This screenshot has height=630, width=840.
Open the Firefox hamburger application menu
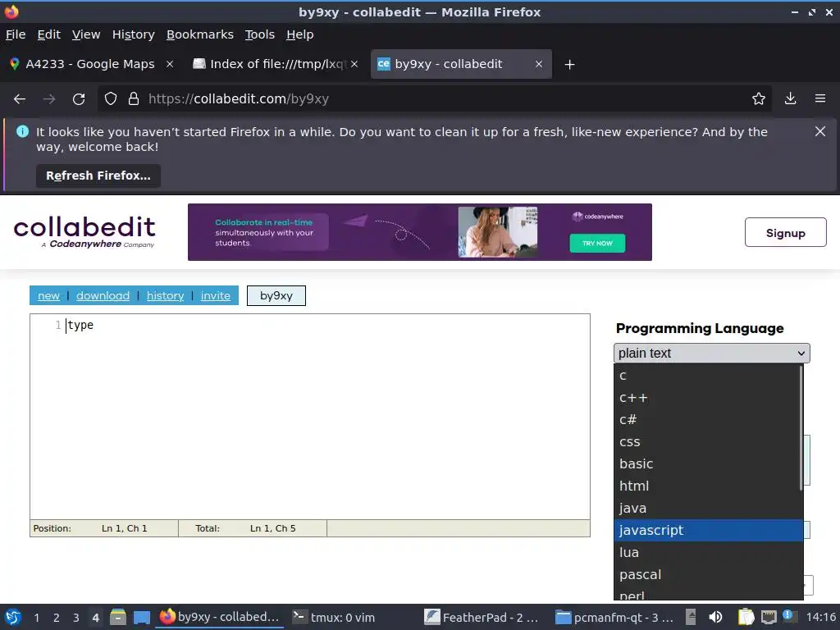pos(820,98)
